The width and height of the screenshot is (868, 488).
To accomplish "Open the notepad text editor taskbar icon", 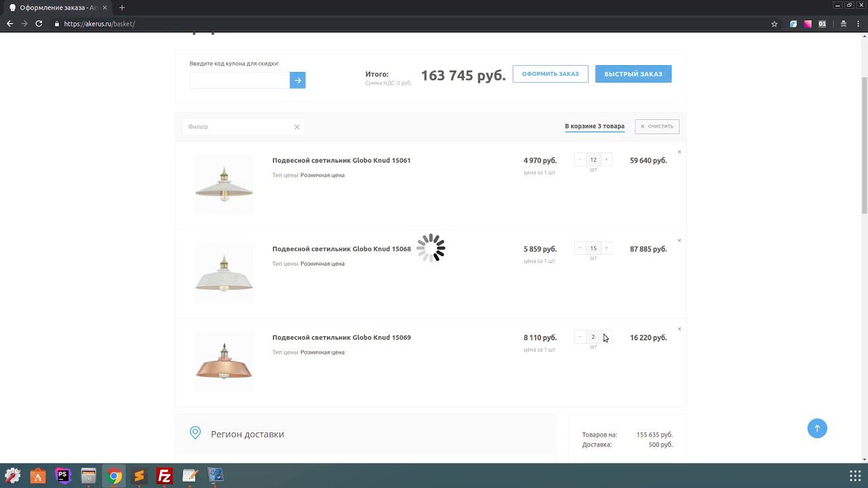I will pyautogui.click(x=190, y=476).
